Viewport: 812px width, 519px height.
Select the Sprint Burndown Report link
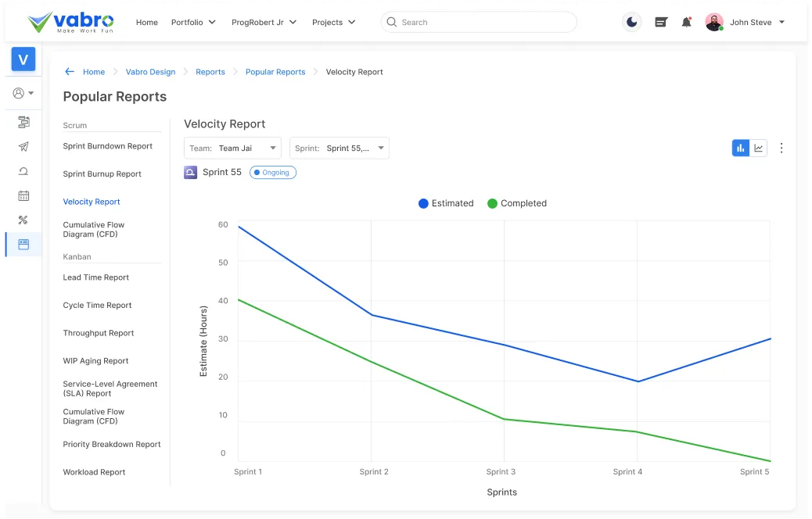(108, 146)
